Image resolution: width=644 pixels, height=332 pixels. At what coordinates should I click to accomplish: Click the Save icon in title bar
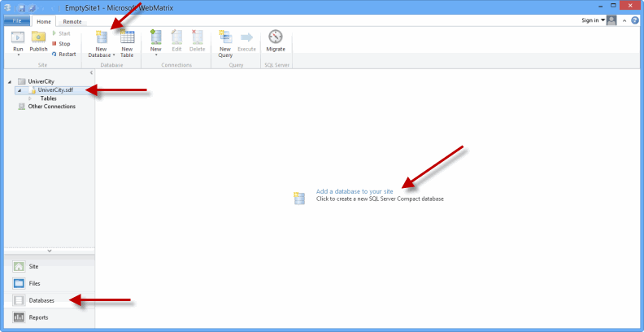pos(22,7)
